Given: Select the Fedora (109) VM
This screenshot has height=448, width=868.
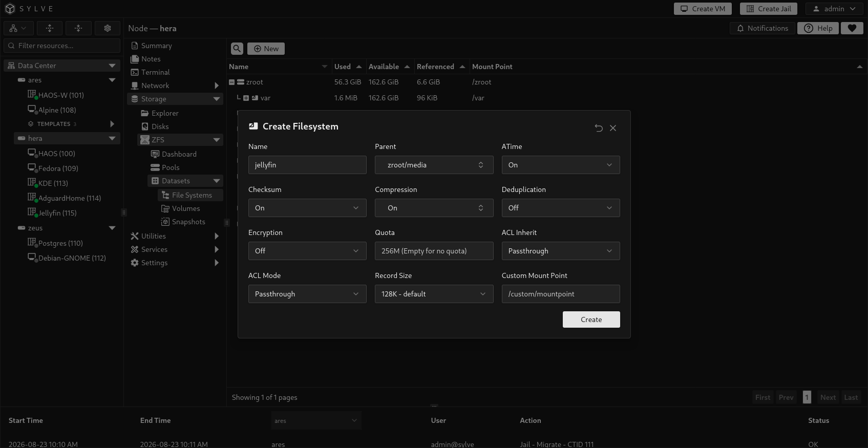Looking at the screenshot, I should pos(58,168).
